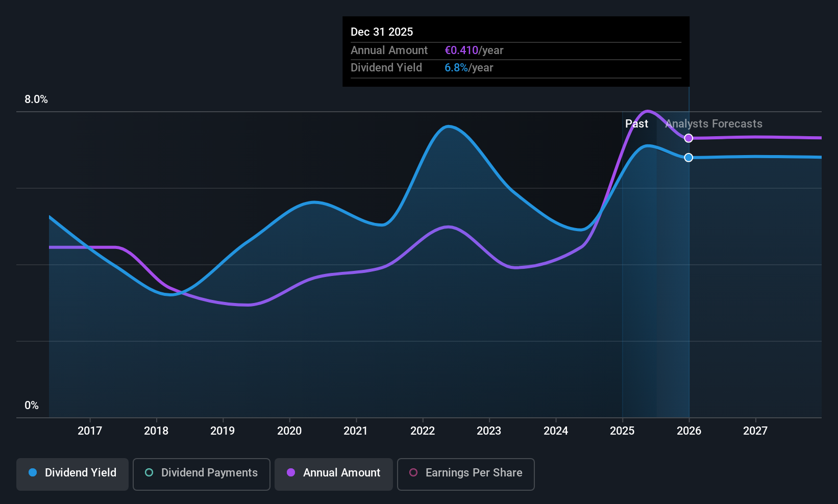The width and height of the screenshot is (838, 504).
Task: Click the 2020 x-axis label
Action: coord(289,431)
